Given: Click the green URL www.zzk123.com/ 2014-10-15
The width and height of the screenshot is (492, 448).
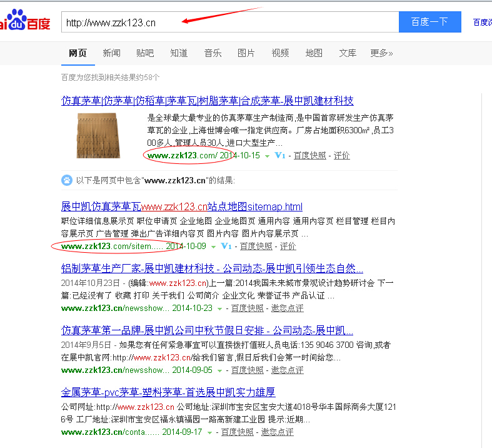Looking at the screenshot, I should (204, 155).
